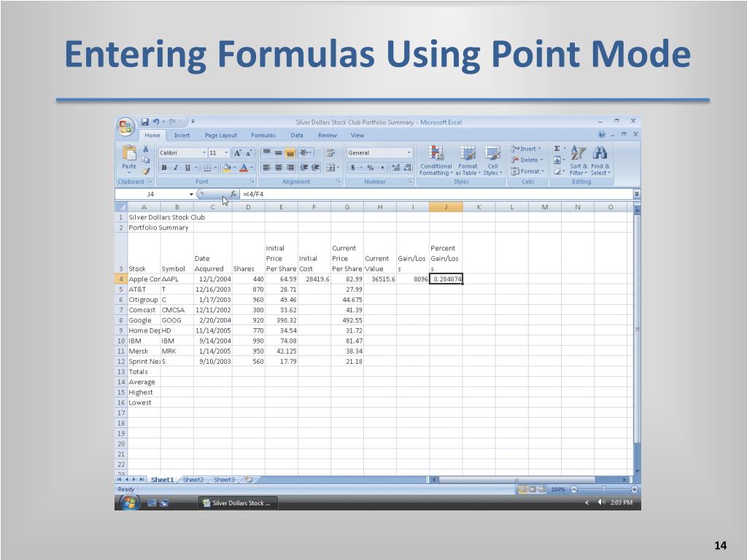Click the AutoSum sigma icon

pyautogui.click(x=557, y=149)
